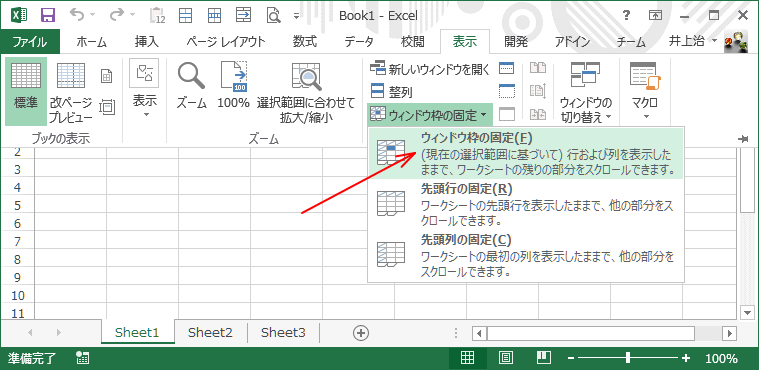Select the Page Break Preview icon in status bar

tap(545, 358)
